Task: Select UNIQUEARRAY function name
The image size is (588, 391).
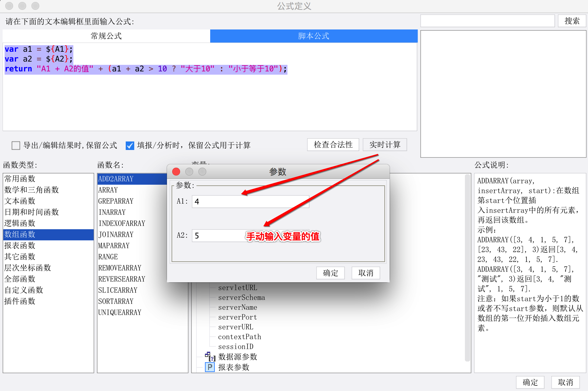Action: click(x=142, y=312)
